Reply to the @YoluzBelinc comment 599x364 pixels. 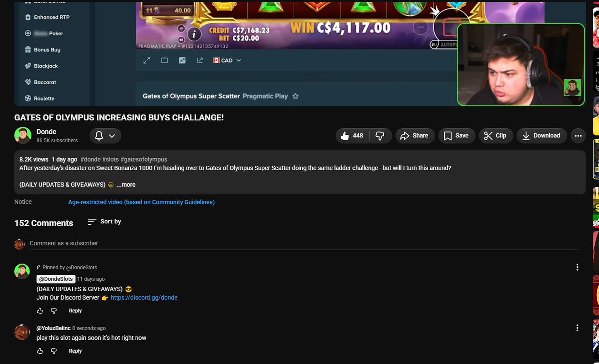click(75, 351)
